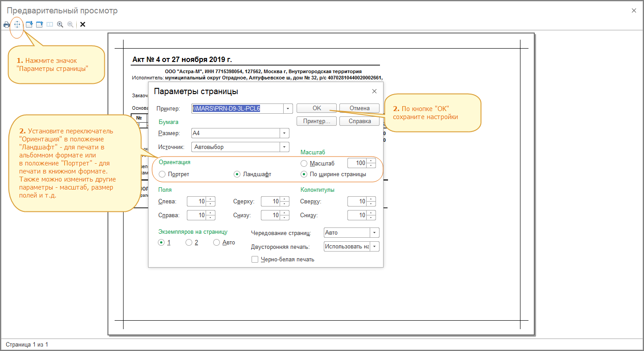Image resolution: width=644 pixels, height=351 pixels.
Task: Go to next page using the down-arrow page icon
Action: click(x=29, y=25)
